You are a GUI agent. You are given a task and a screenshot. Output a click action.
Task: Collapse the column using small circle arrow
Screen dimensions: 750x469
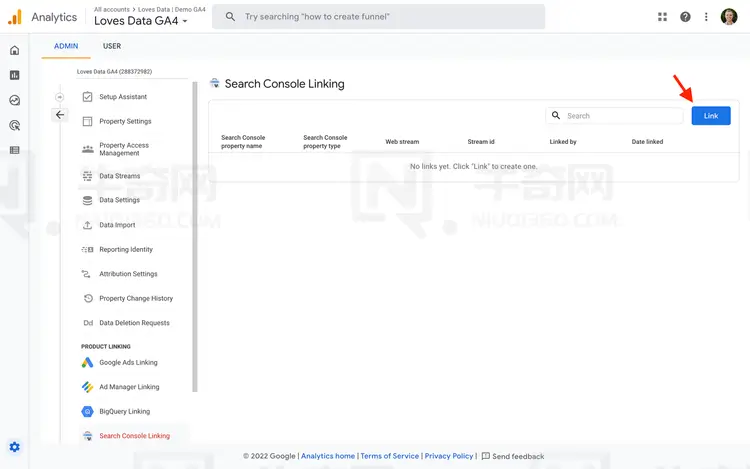pos(59,97)
